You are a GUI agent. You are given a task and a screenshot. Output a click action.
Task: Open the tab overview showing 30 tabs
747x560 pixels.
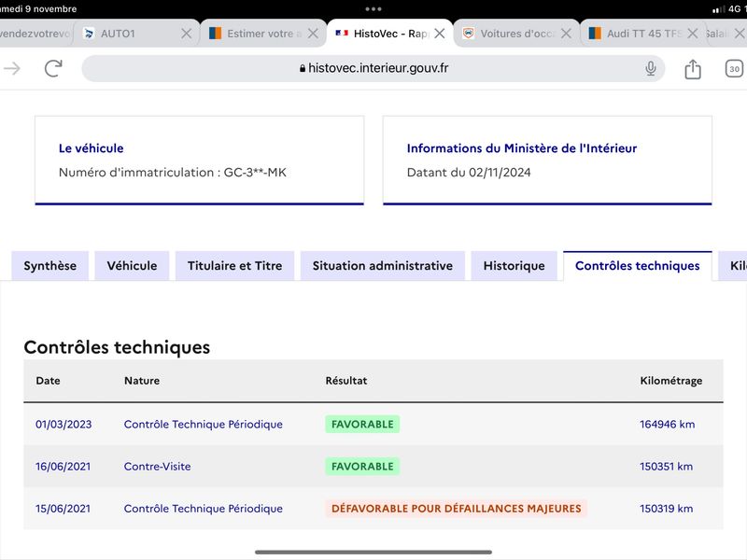pos(734,68)
